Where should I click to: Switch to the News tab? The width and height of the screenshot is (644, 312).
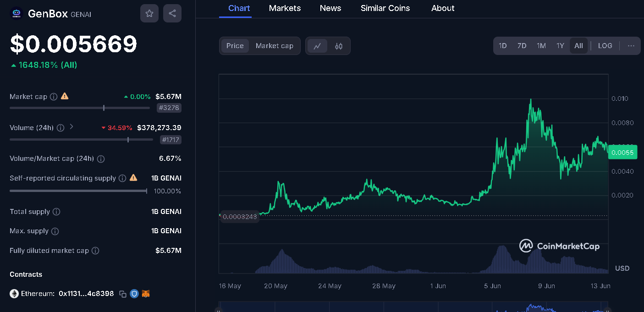(330, 8)
